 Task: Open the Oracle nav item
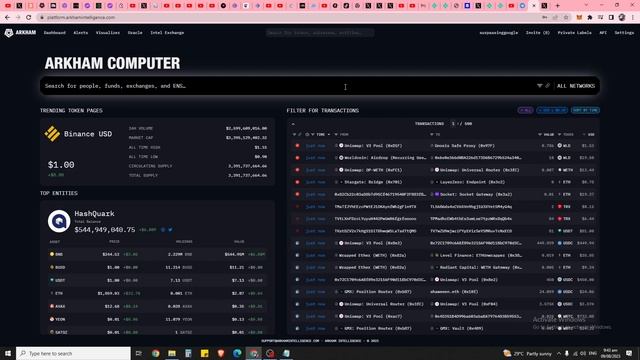click(x=135, y=33)
